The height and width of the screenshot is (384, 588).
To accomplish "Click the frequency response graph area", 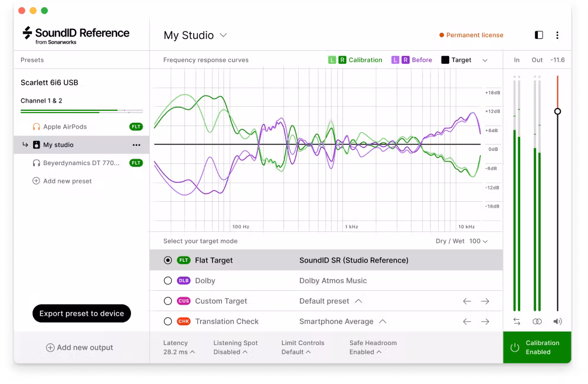I will click(x=317, y=150).
